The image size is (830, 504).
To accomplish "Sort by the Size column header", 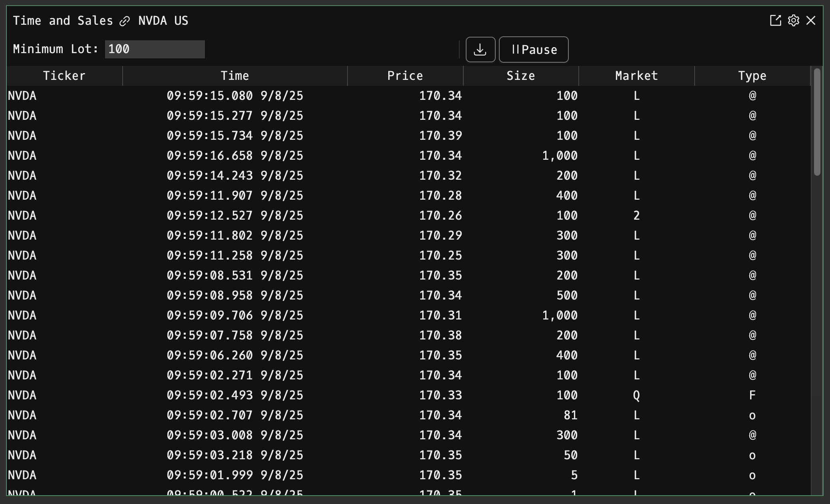I will coord(521,76).
